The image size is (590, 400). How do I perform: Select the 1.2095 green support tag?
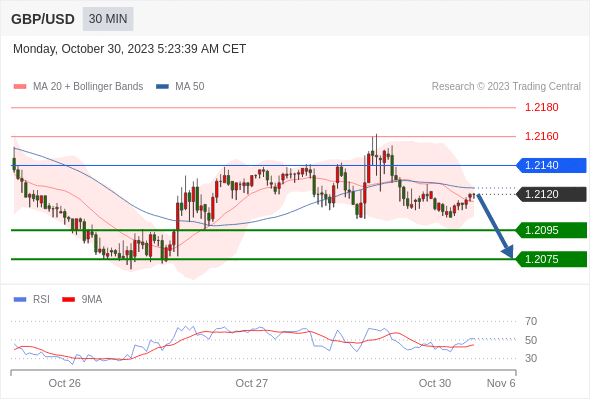(551, 230)
